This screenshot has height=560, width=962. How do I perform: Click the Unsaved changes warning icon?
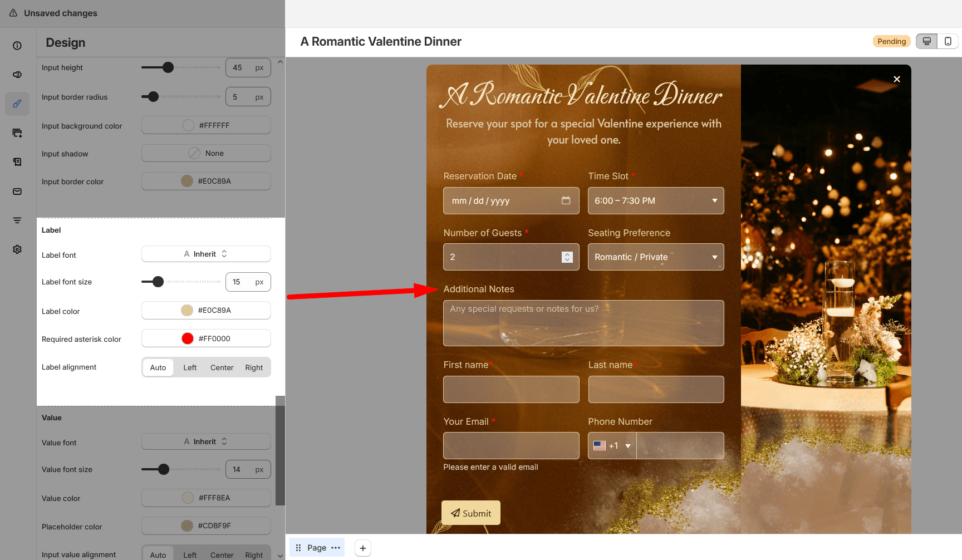13,13
